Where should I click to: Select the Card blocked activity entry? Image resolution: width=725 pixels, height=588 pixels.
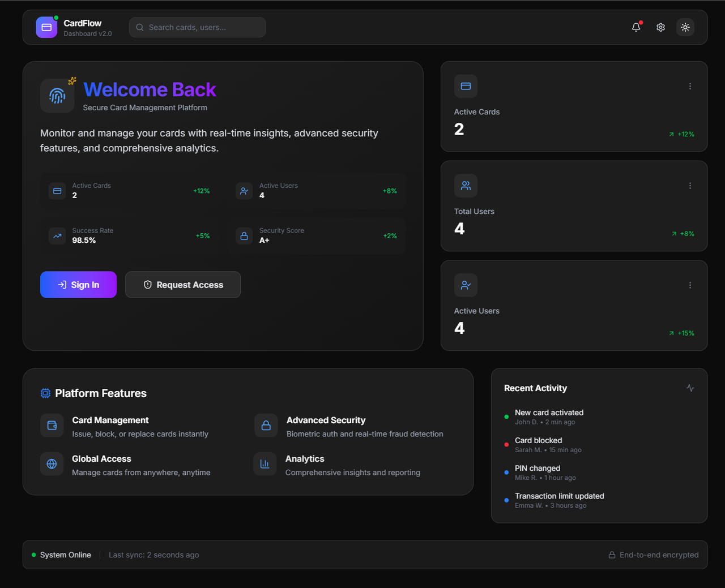click(x=599, y=445)
